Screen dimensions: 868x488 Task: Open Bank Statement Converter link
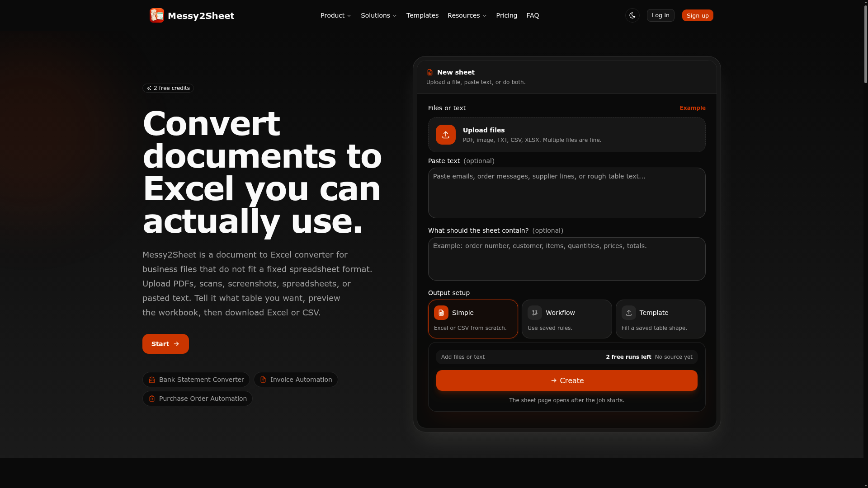pos(196,380)
